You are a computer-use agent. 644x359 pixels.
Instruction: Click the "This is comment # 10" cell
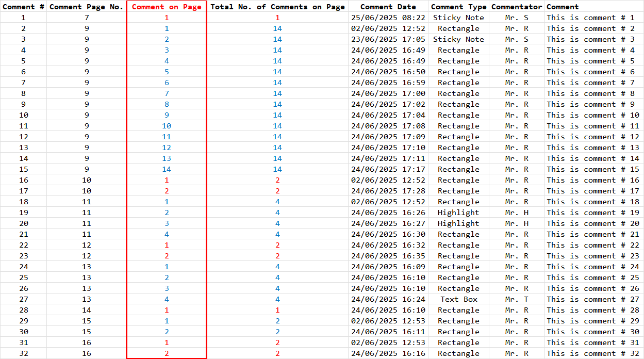pyautogui.click(x=593, y=115)
